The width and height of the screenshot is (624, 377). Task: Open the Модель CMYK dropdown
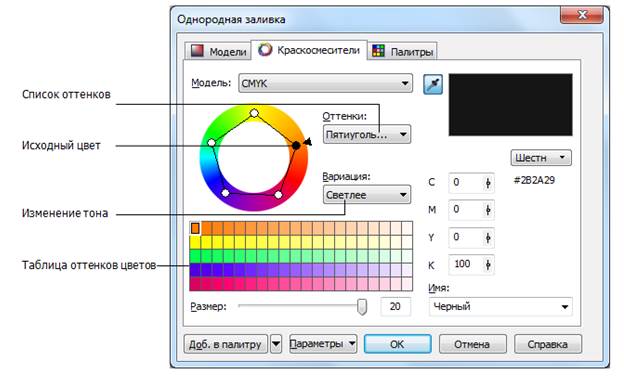click(326, 83)
